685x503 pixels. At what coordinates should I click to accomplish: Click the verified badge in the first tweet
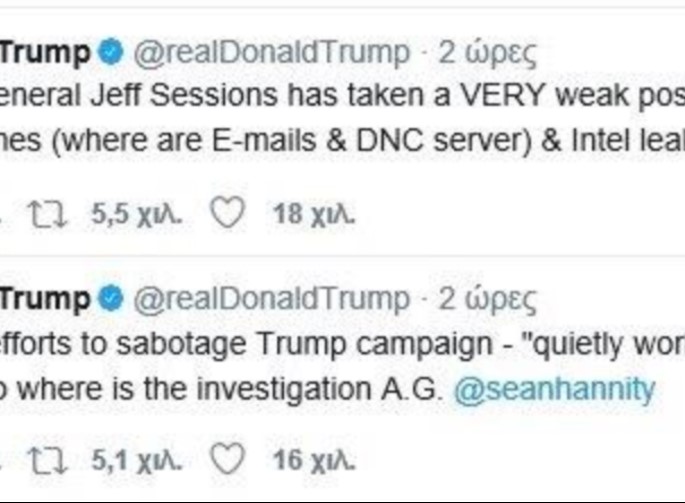[111, 52]
